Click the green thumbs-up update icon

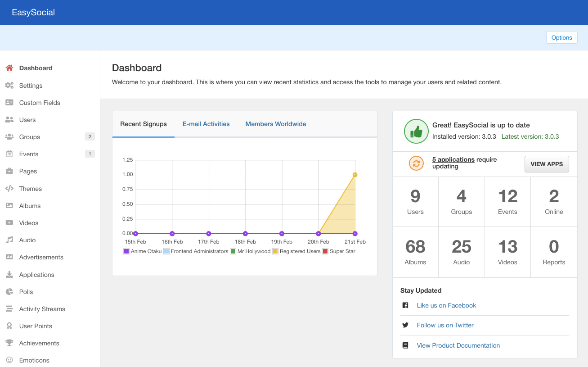[416, 131]
